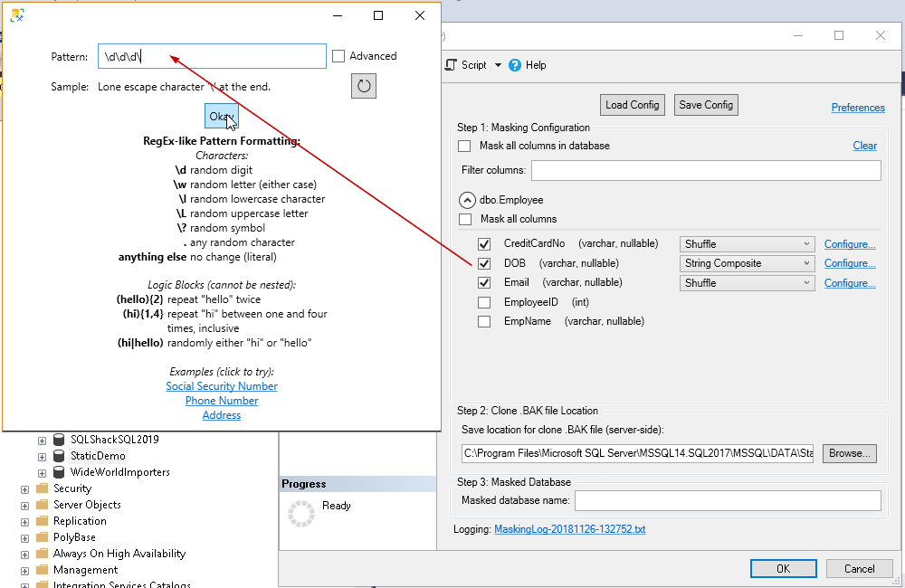905x588 pixels.
Task: Expand the WideWorldImporters tree node
Action: pyautogui.click(x=43, y=472)
